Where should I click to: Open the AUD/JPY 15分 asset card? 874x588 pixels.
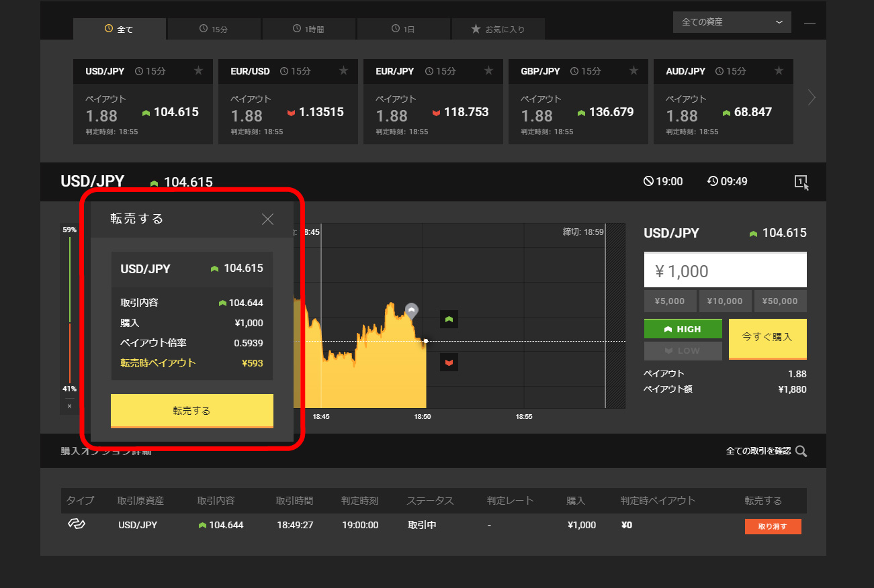coord(724,101)
